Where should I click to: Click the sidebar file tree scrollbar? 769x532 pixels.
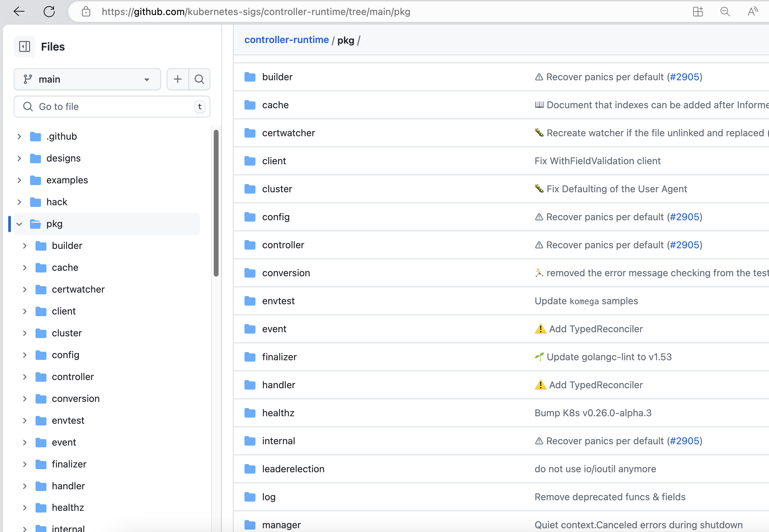[216, 203]
